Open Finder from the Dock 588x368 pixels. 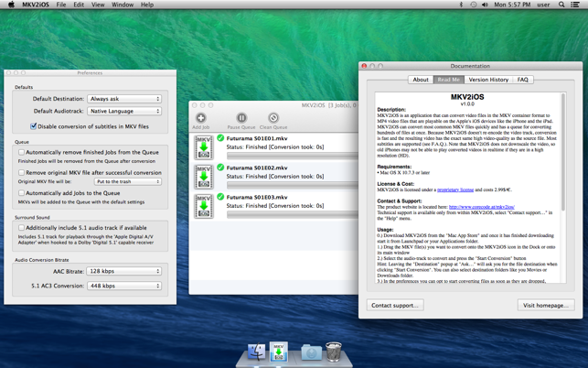point(256,352)
